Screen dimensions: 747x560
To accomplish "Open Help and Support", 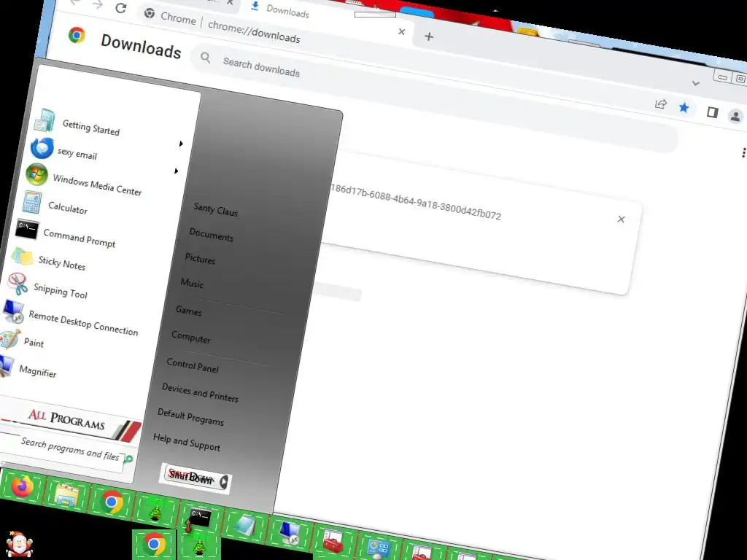I will (x=187, y=442).
